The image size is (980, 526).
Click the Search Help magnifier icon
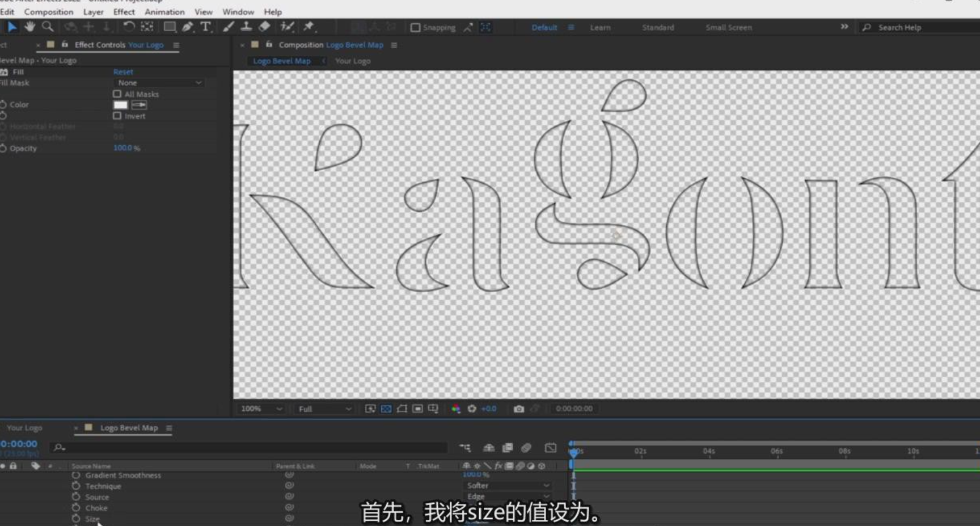pyautogui.click(x=867, y=27)
